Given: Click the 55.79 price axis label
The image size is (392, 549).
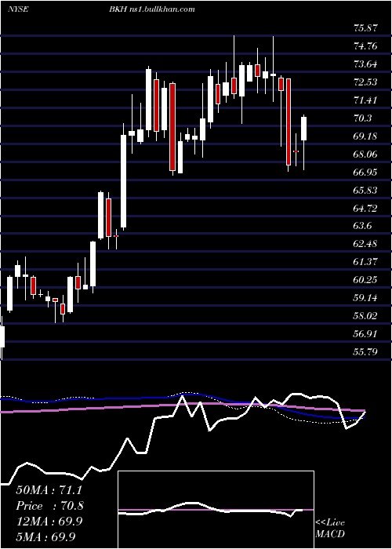Looking at the screenshot, I should 366,351.
